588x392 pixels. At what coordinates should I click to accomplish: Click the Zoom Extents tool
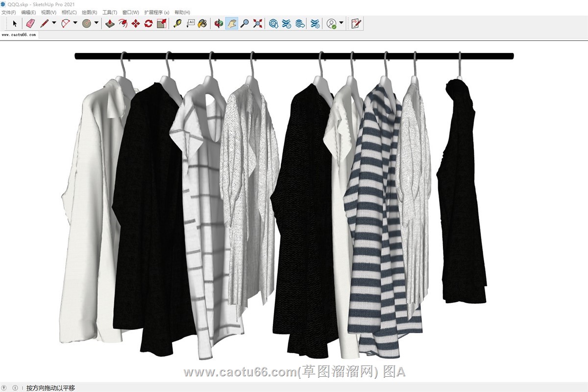[x=258, y=23]
